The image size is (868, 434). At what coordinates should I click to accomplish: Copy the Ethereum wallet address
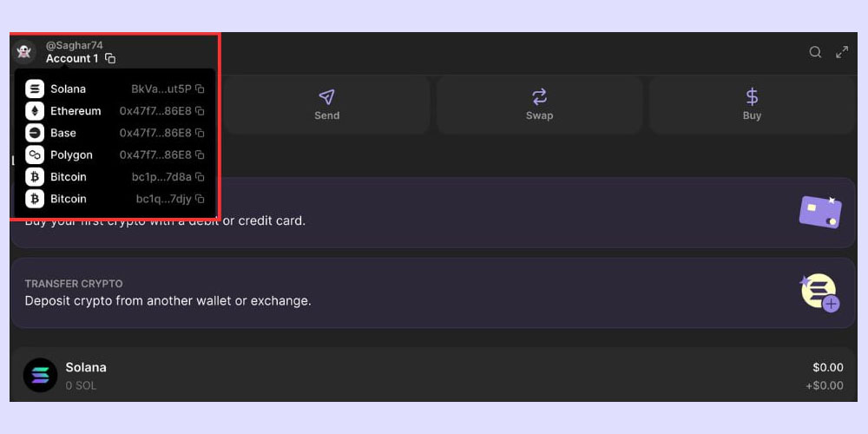pos(200,111)
